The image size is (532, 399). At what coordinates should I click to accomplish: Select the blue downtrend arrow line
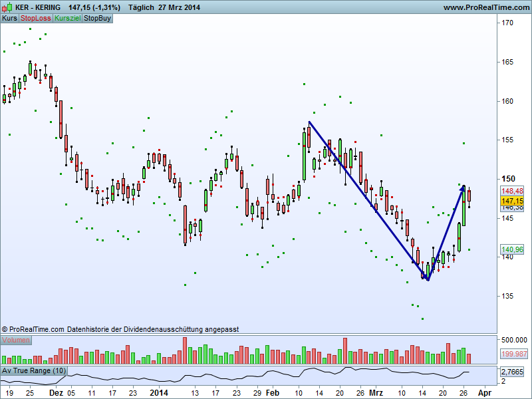[x=368, y=201]
